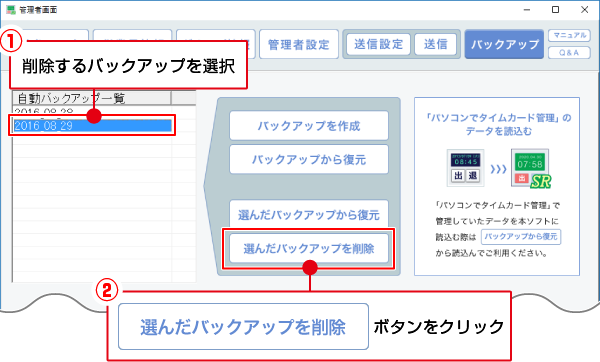Click the バックアップを作成 button
Viewport: 600px width, 362px height.
[309, 126]
